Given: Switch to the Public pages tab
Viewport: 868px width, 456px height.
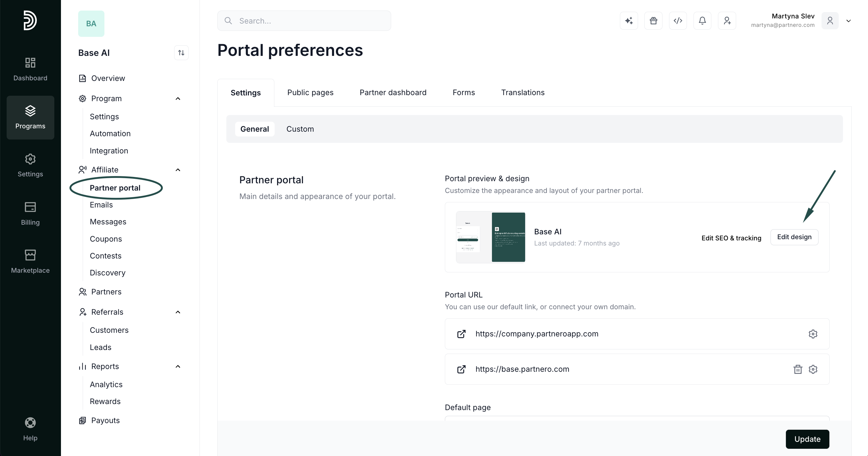Looking at the screenshot, I should pyautogui.click(x=310, y=92).
